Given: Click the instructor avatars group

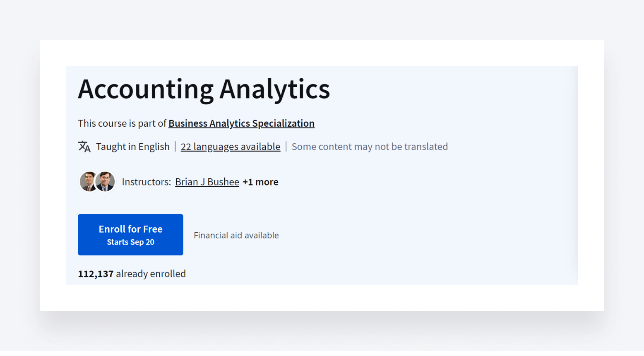Looking at the screenshot, I should pos(97,181).
